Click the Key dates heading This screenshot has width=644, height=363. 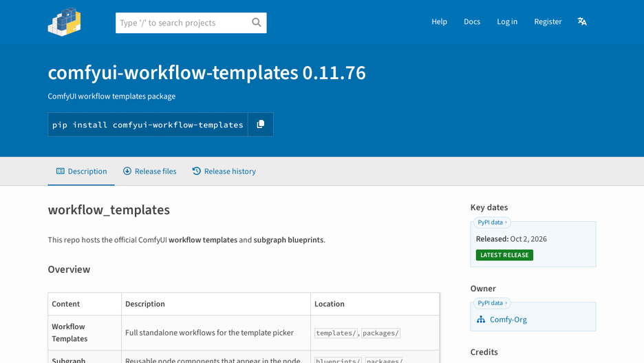(x=489, y=207)
